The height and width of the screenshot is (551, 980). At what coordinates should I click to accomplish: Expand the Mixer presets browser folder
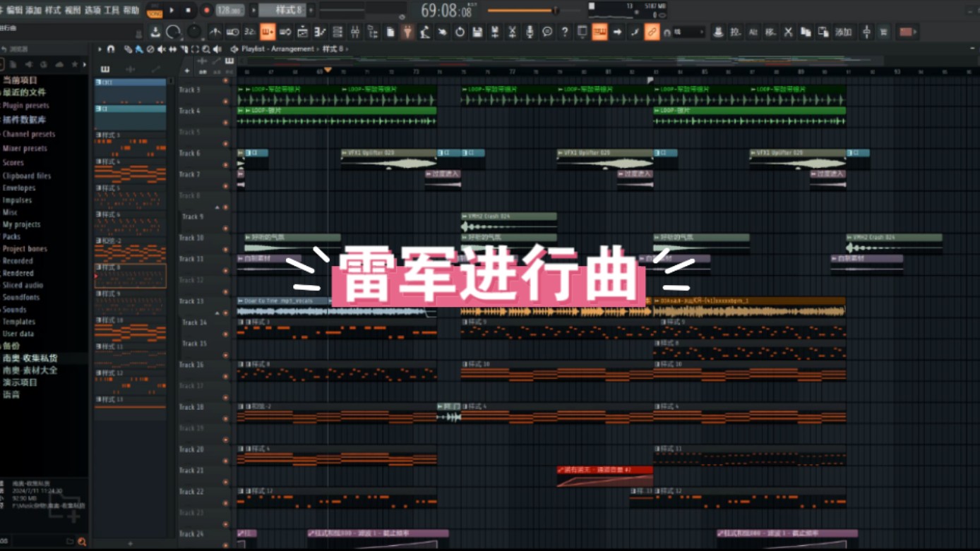pyautogui.click(x=25, y=149)
